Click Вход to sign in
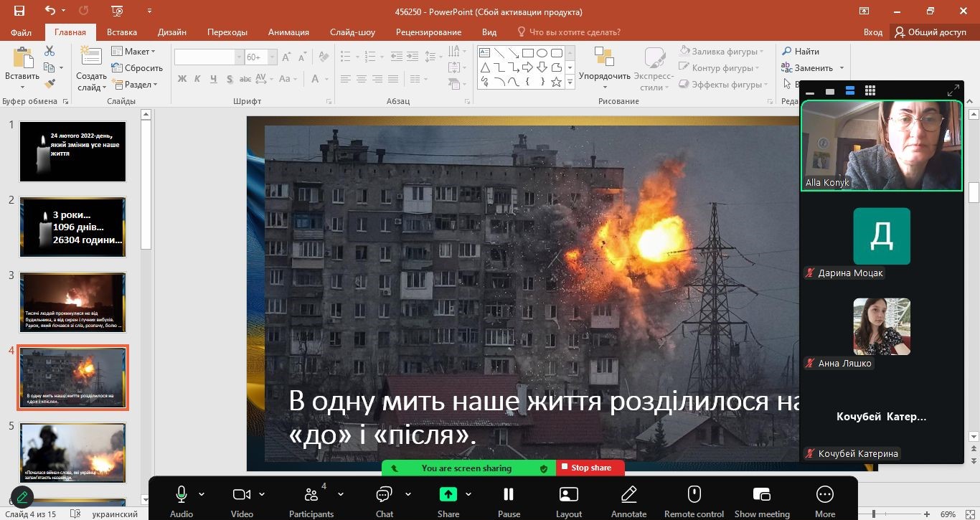980x520 pixels. 873,32
